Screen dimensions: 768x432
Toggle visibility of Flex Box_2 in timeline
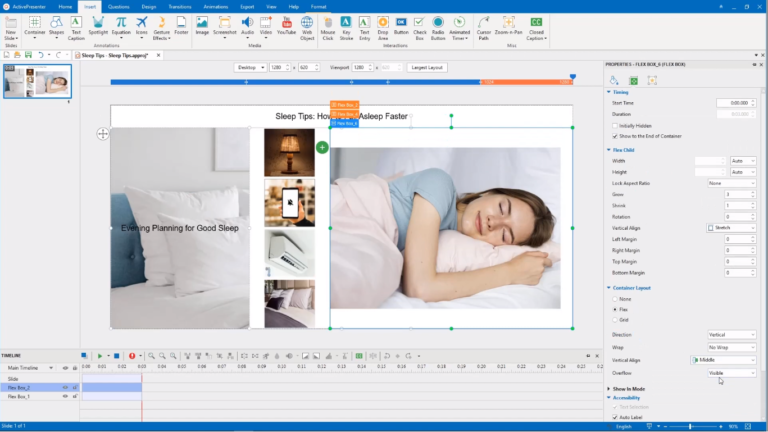(x=65, y=387)
